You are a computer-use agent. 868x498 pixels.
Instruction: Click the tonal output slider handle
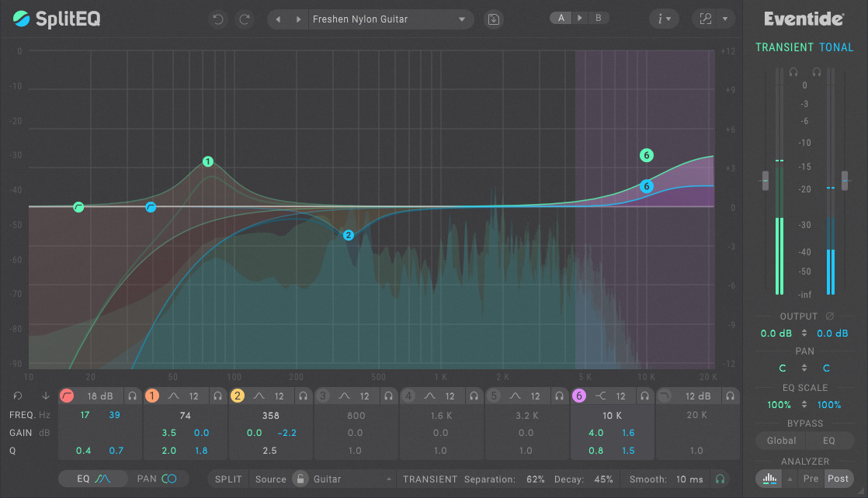point(845,181)
